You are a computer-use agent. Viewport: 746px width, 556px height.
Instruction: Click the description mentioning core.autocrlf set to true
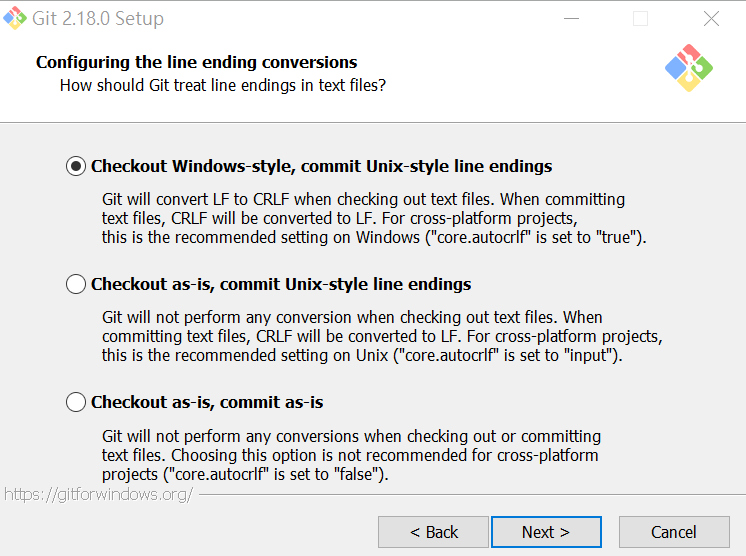[x=374, y=218]
